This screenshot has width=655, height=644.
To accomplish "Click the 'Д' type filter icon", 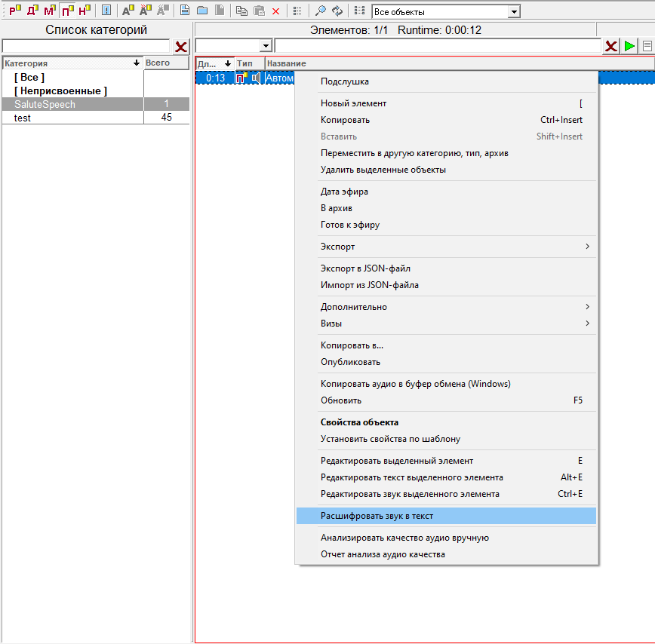I will pyautogui.click(x=32, y=11).
